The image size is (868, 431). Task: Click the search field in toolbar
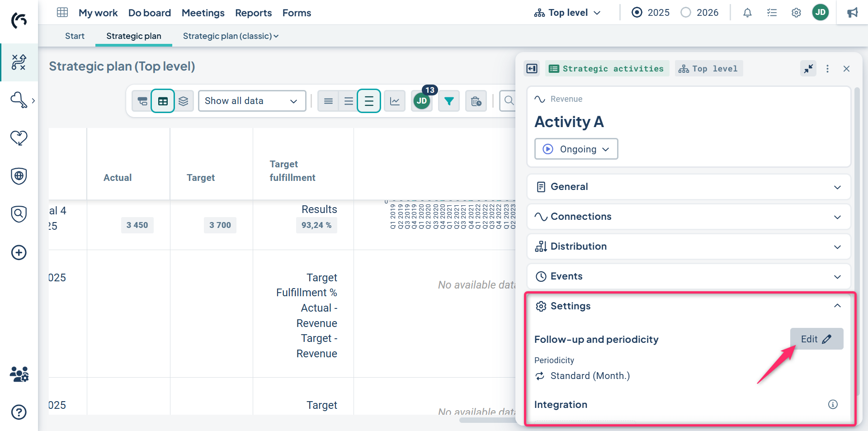click(509, 101)
